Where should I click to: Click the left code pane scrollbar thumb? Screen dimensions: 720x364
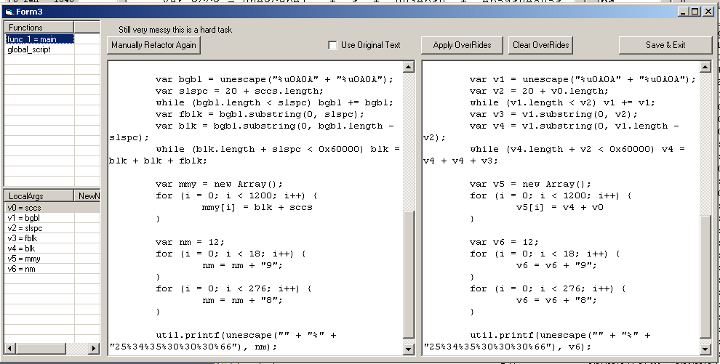(x=408, y=274)
